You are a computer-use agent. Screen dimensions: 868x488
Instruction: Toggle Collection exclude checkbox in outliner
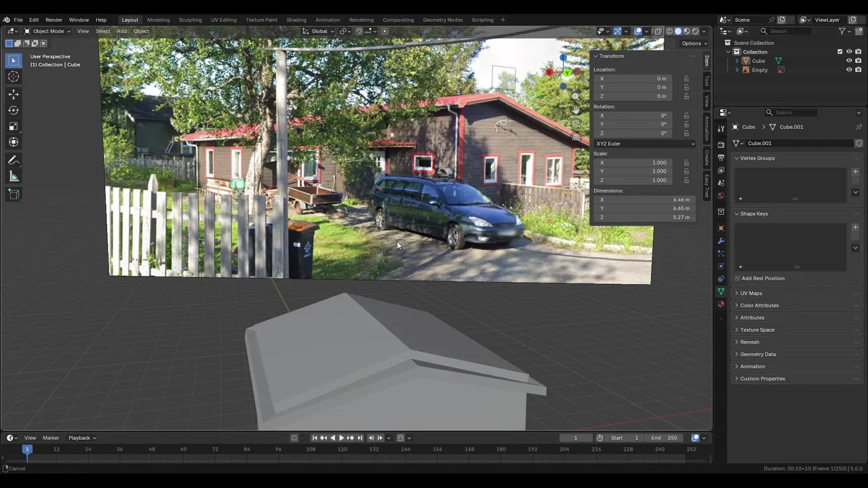pyautogui.click(x=840, y=52)
